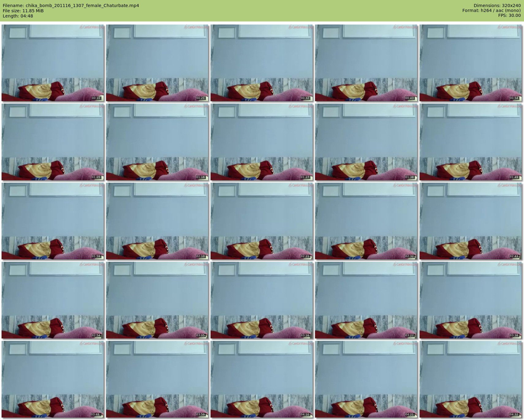Click the 03:16 thumbnail
This screenshot has width=524, height=420.
click(x=262, y=300)
